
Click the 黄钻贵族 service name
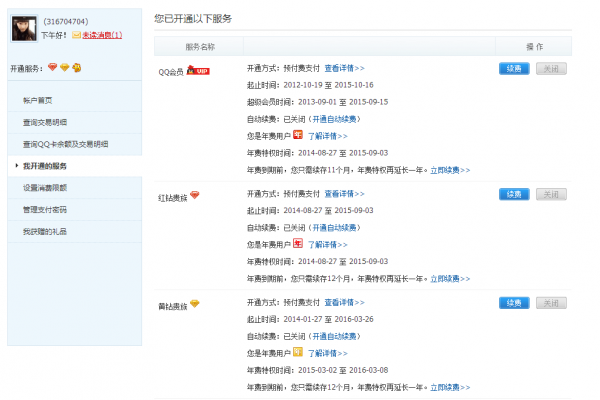pos(173,307)
